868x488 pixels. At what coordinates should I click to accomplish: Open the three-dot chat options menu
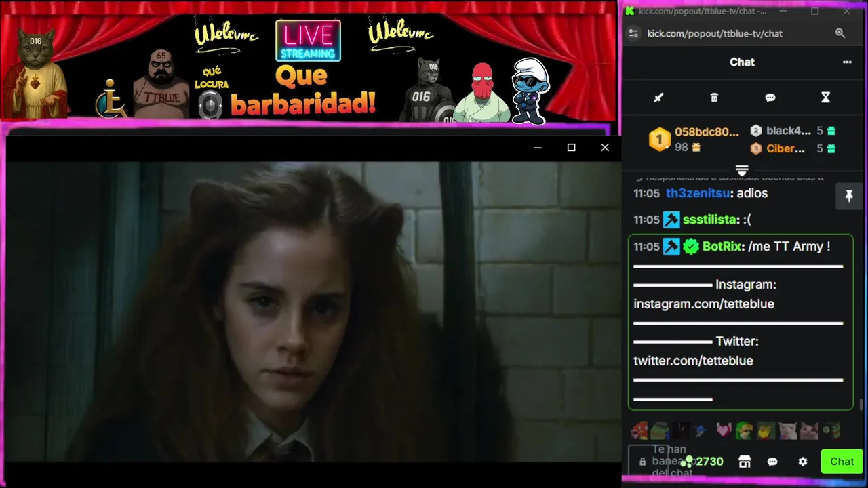click(847, 62)
